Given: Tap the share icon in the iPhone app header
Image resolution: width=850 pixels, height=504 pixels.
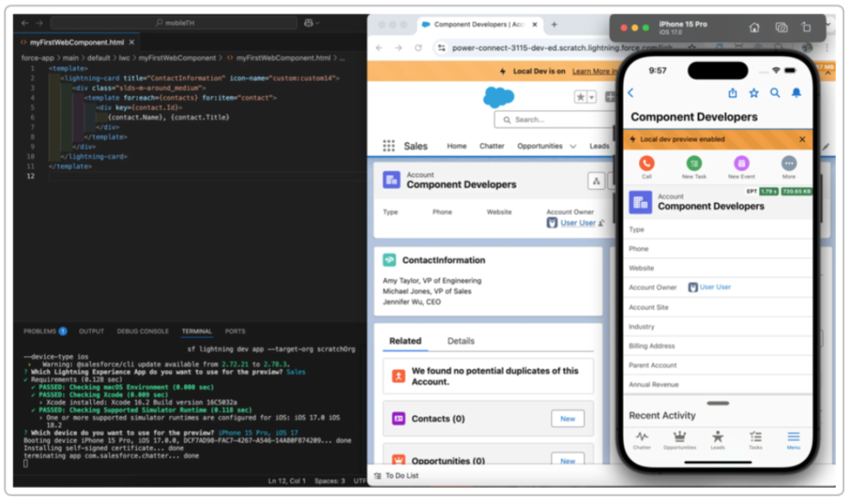Looking at the screenshot, I should [733, 93].
